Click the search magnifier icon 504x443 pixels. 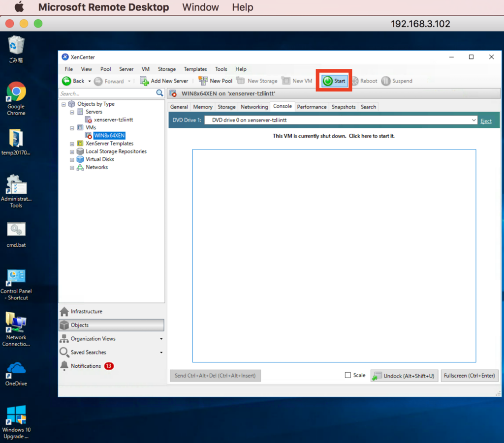pos(159,93)
